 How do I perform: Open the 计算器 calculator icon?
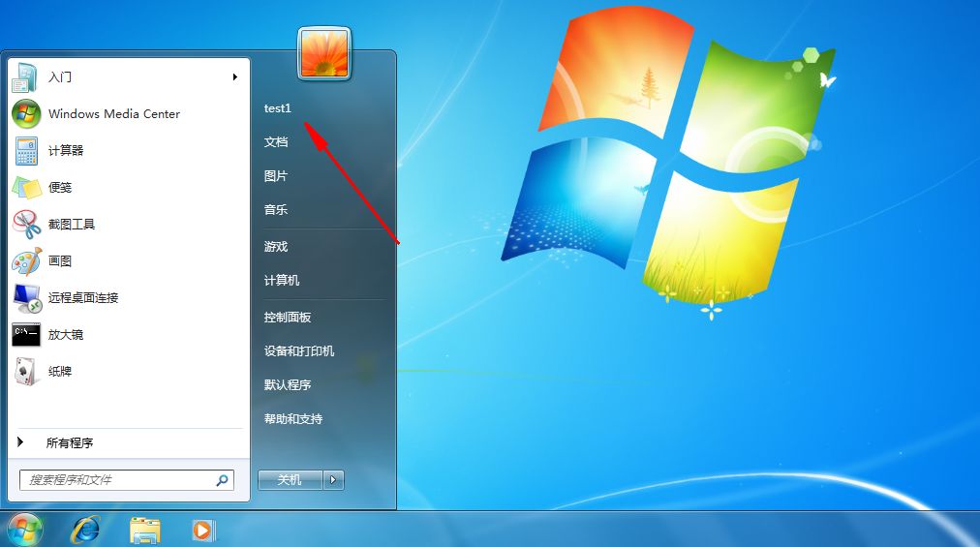26,151
